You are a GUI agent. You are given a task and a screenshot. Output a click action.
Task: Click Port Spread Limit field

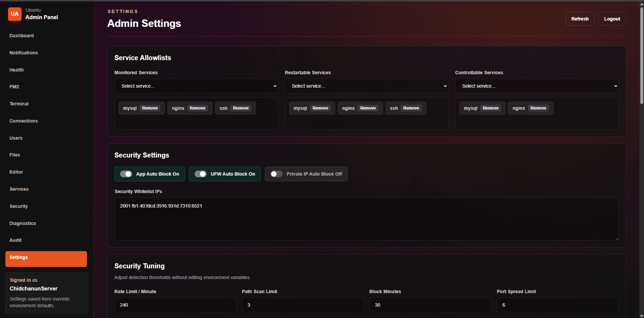pyautogui.click(x=557, y=305)
